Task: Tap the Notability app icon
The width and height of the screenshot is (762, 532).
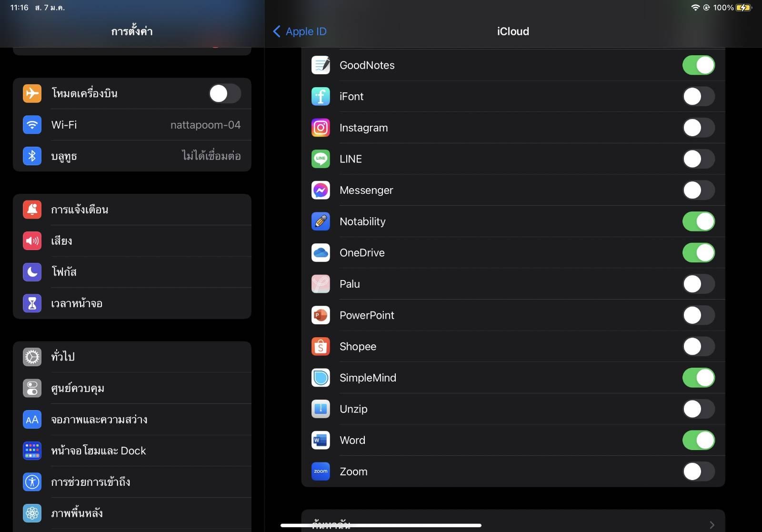Action: click(321, 221)
